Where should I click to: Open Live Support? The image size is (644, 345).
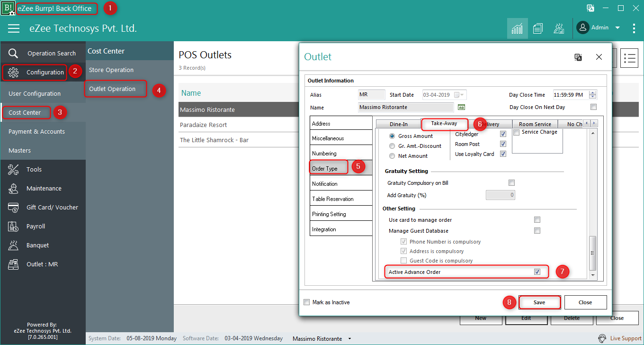(x=620, y=338)
